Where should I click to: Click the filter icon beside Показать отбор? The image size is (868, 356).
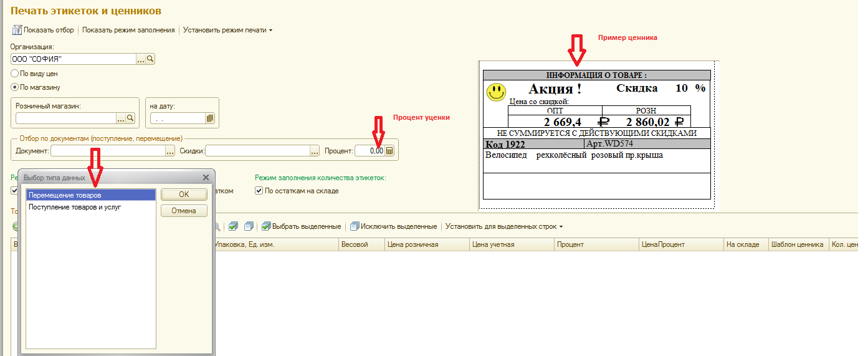17,30
